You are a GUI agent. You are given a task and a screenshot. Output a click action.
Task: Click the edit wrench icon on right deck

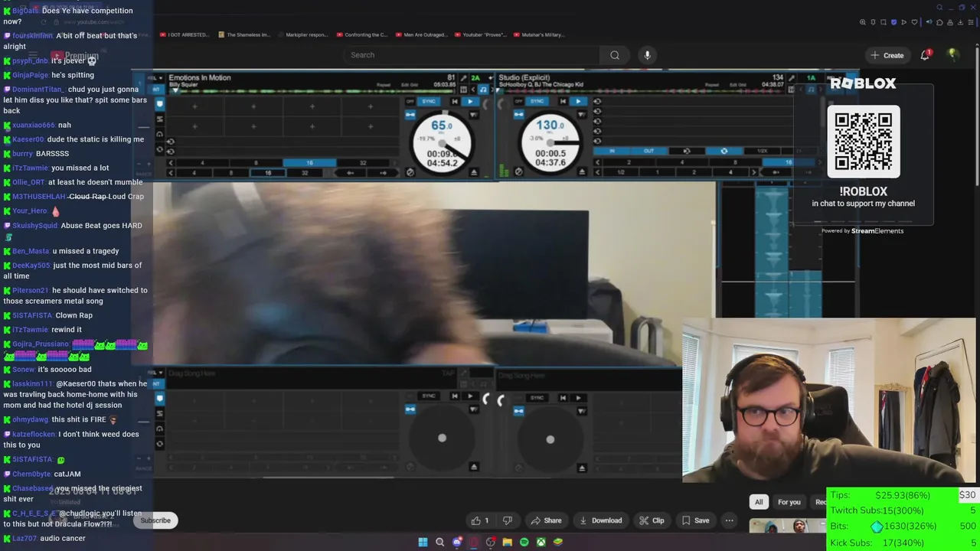click(792, 78)
